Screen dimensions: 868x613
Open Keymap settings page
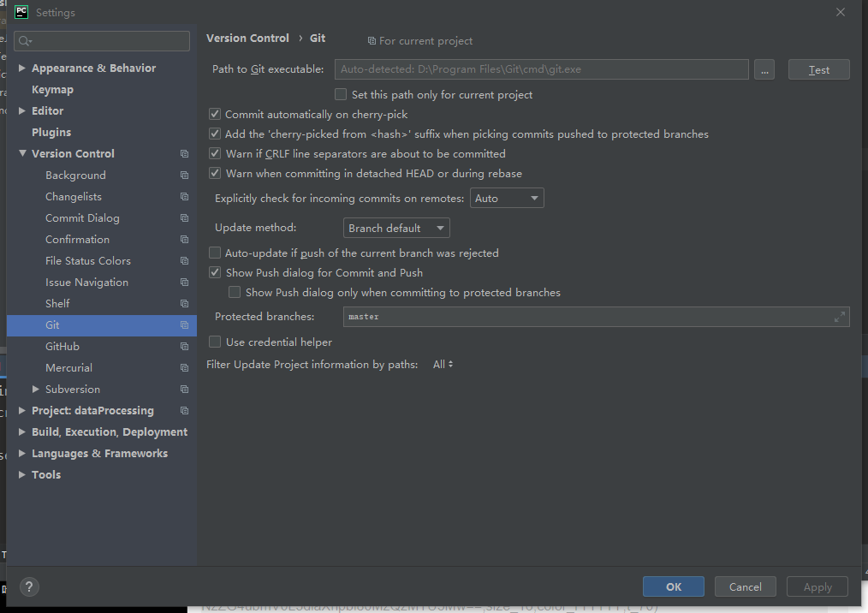(x=52, y=90)
